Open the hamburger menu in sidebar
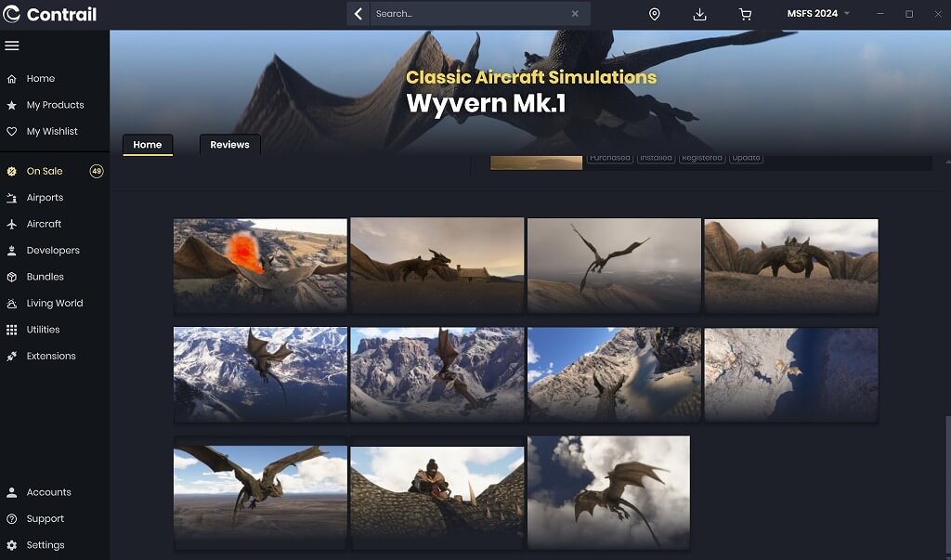Viewport: 951px width, 560px height. (12, 46)
